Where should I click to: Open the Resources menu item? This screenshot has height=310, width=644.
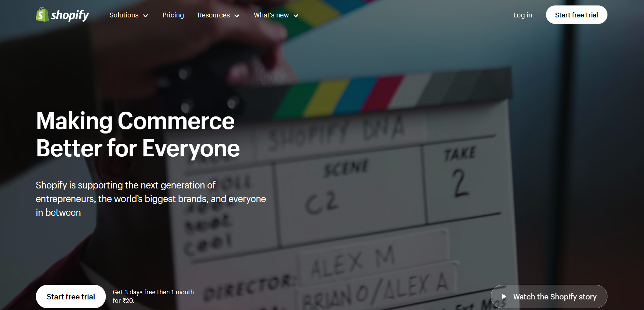click(x=214, y=15)
